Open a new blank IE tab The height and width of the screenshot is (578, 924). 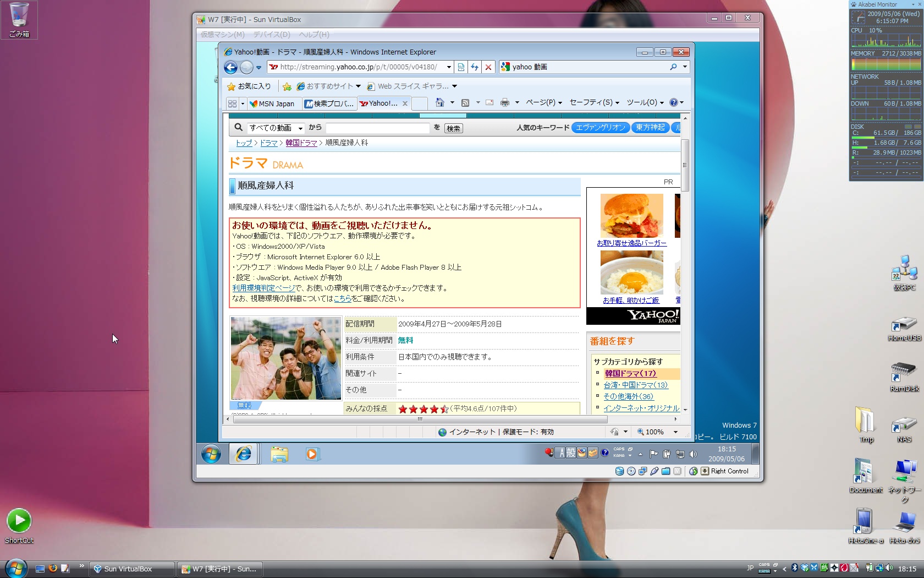[419, 103]
